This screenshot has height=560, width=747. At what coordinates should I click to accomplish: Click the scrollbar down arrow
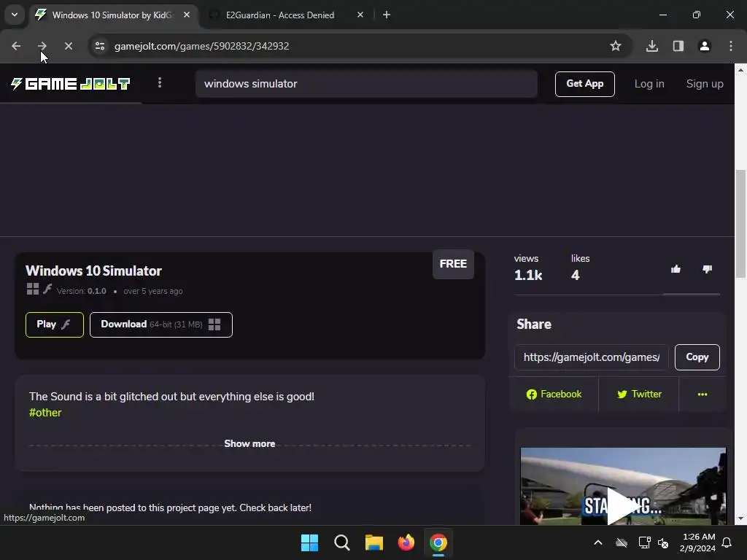pyautogui.click(x=740, y=518)
